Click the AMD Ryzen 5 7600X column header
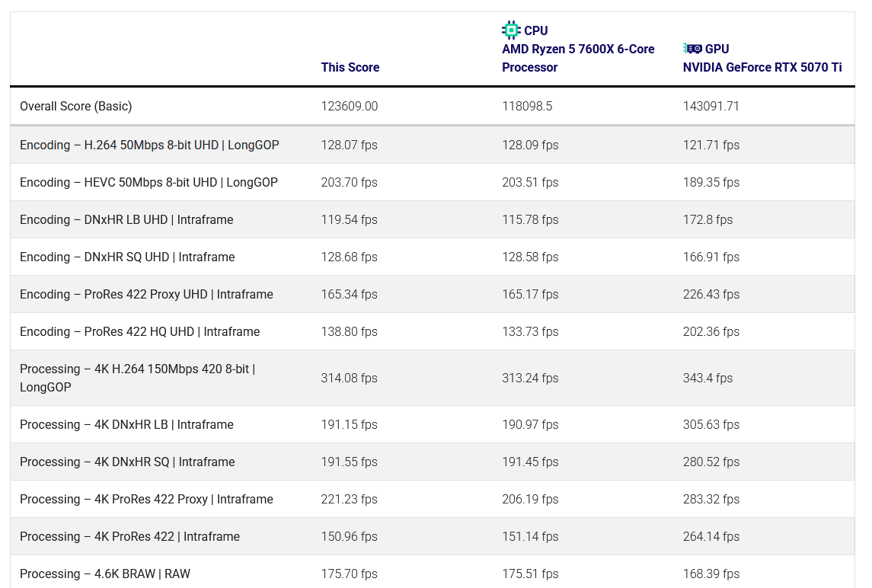The width and height of the screenshot is (872, 588). 577,58
